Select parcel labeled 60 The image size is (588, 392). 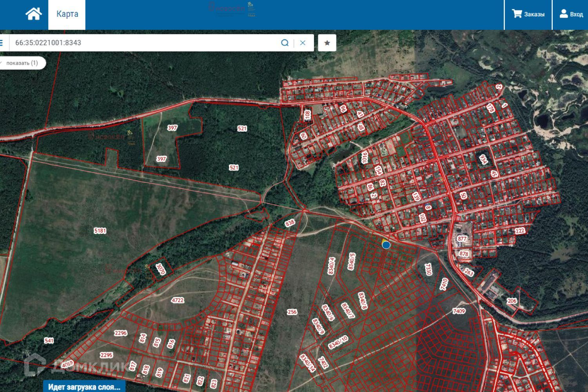pyautogui.click(x=303, y=136)
